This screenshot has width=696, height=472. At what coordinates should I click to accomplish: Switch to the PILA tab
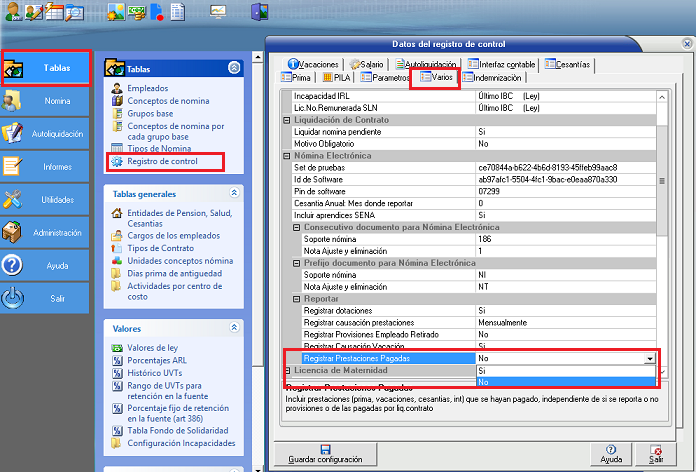pos(340,77)
